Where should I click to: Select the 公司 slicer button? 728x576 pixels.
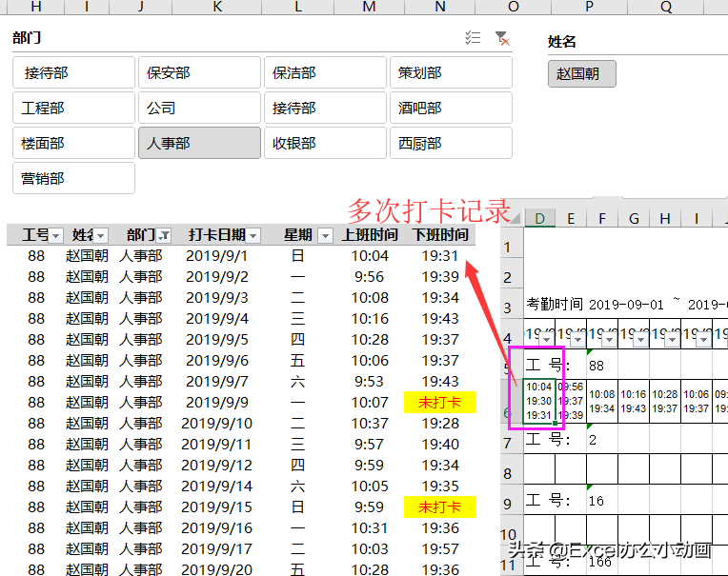200,108
